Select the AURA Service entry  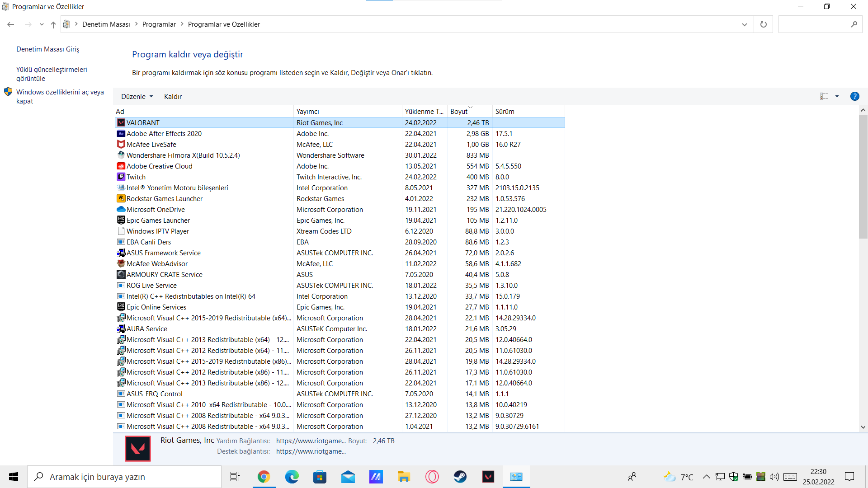point(340,328)
